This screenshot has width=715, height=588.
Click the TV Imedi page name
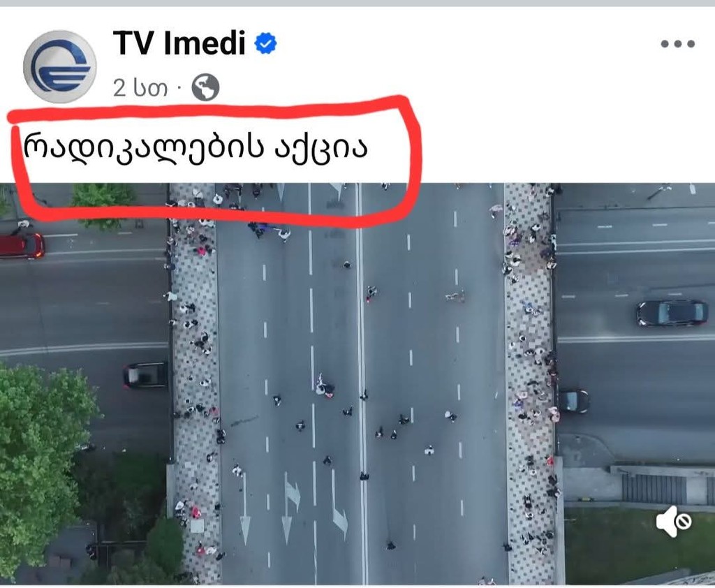pos(179,43)
